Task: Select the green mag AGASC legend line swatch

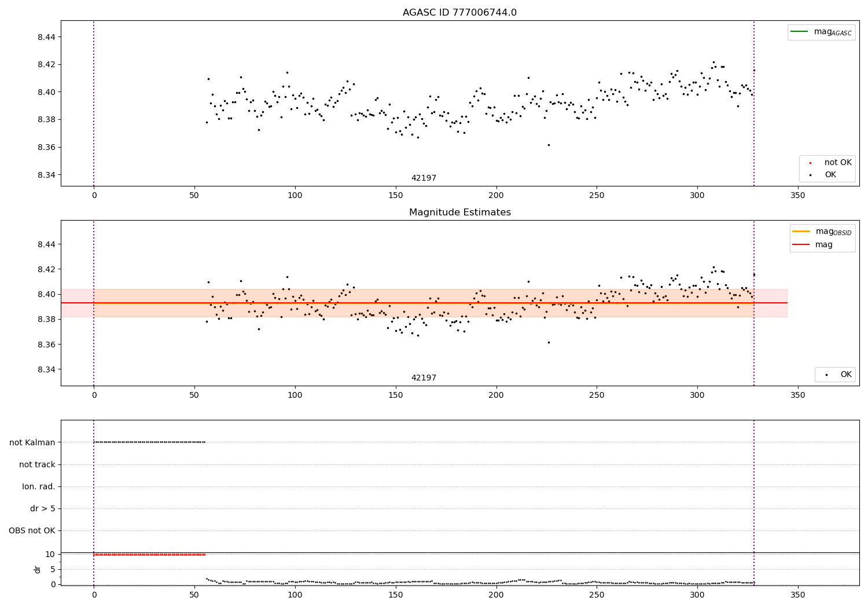Action: 799,32
